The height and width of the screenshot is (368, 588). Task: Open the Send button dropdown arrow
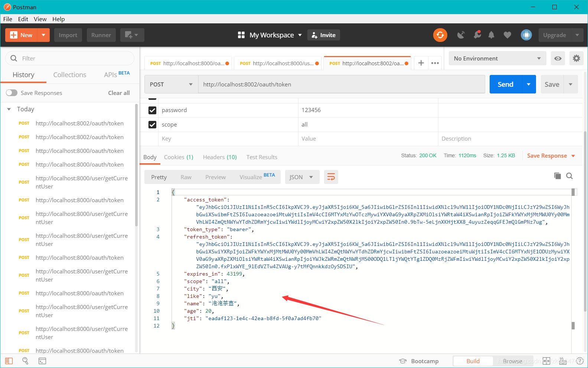click(529, 84)
